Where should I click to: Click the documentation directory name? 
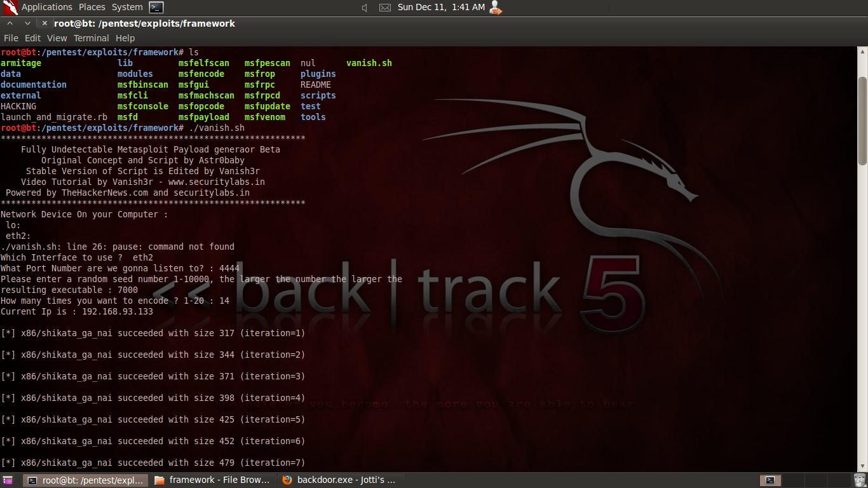[x=34, y=85]
